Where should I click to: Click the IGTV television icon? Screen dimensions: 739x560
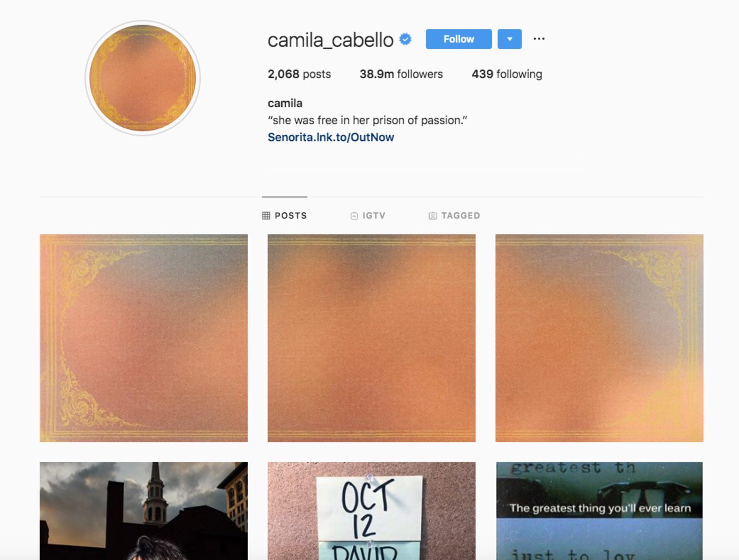click(354, 216)
